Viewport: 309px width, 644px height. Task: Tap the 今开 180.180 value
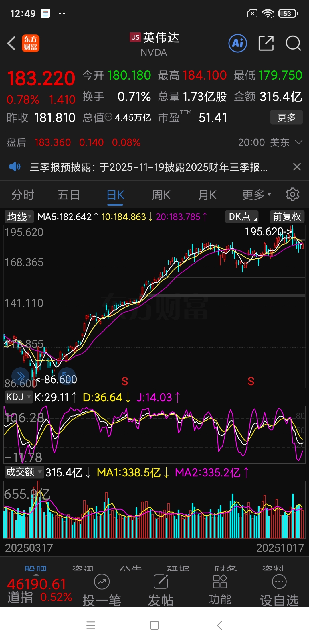coord(129,75)
